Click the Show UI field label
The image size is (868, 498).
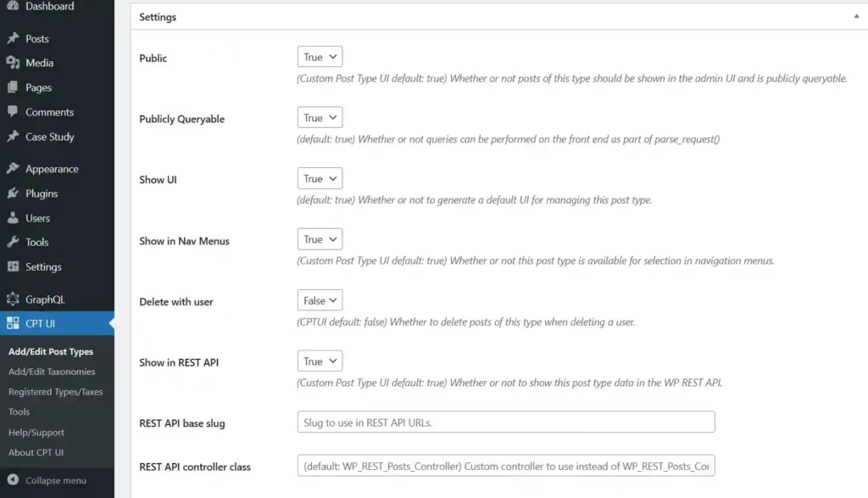[158, 180]
